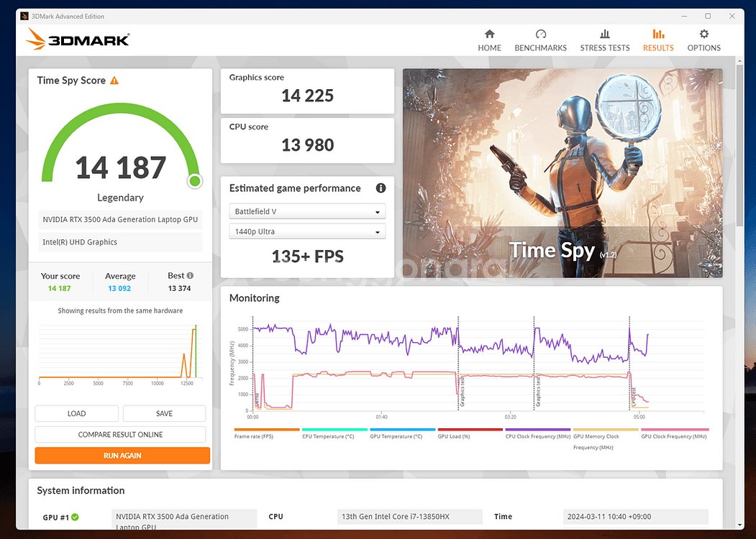Open the 1440p Ultra resolution dropdown
Viewport: 756px width, 539px height.
coord(307,231)
